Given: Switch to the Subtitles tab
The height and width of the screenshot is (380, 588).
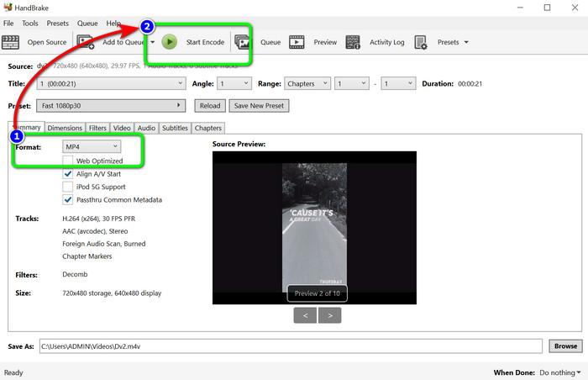Looking at the screenshot, I should 175,128.
